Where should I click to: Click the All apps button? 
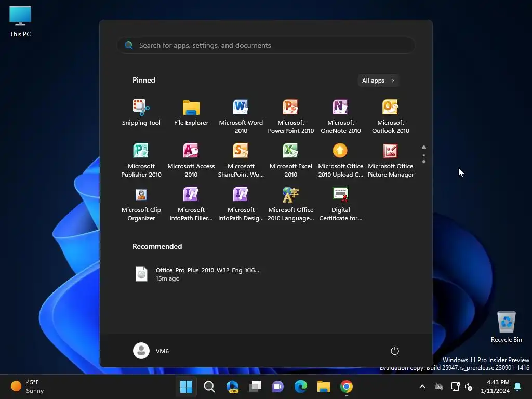[x=378, y=81]
